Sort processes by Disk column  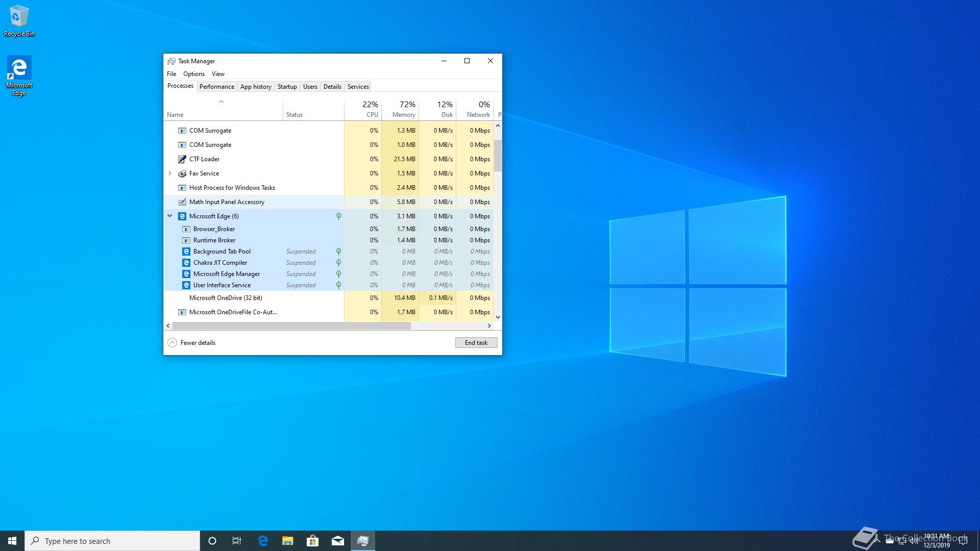click(437, 110)
